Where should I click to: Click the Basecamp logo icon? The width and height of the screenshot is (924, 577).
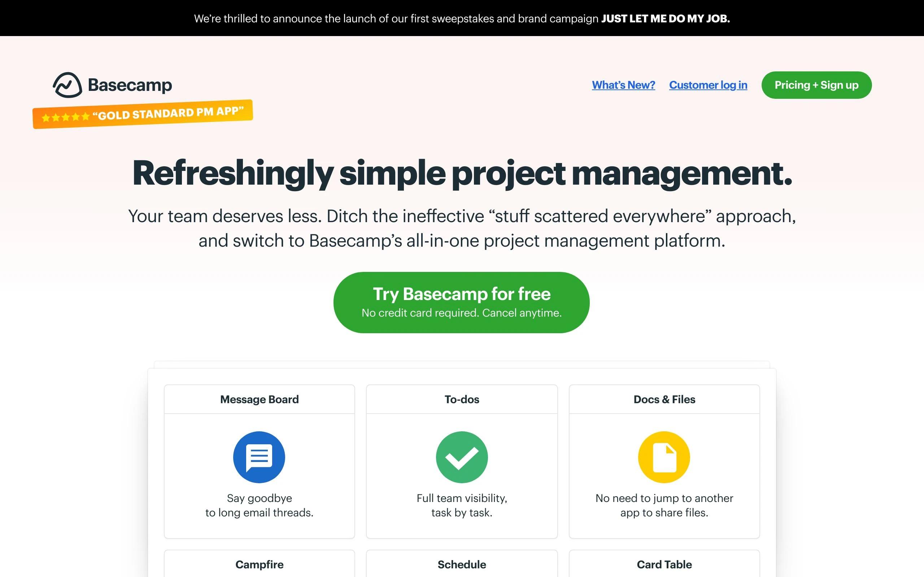(x=67, y=85)
